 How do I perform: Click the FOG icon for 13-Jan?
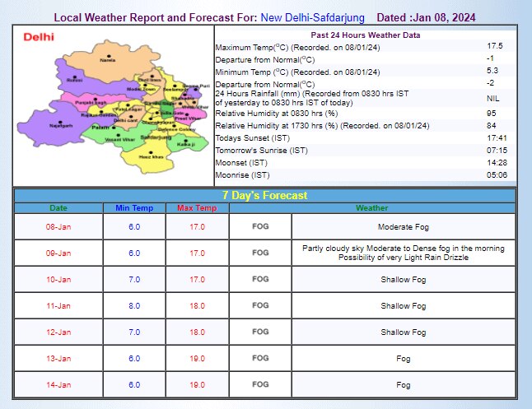[260, 358]
